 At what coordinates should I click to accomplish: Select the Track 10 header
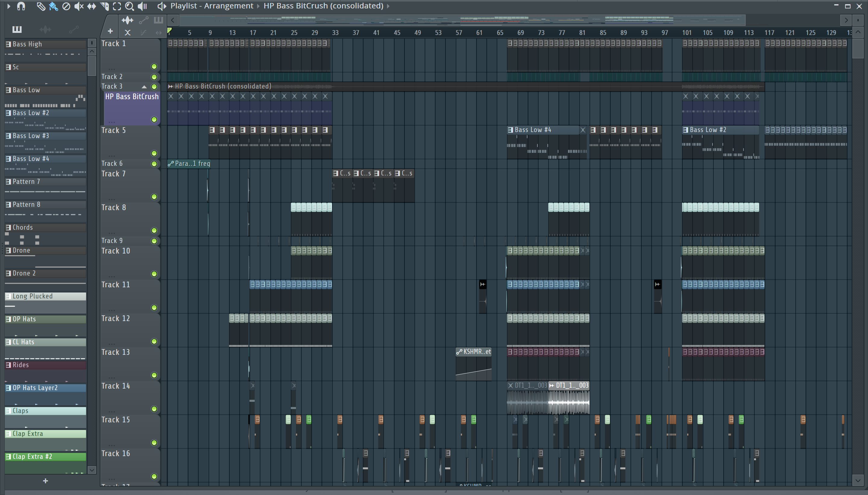coord(130,263)
